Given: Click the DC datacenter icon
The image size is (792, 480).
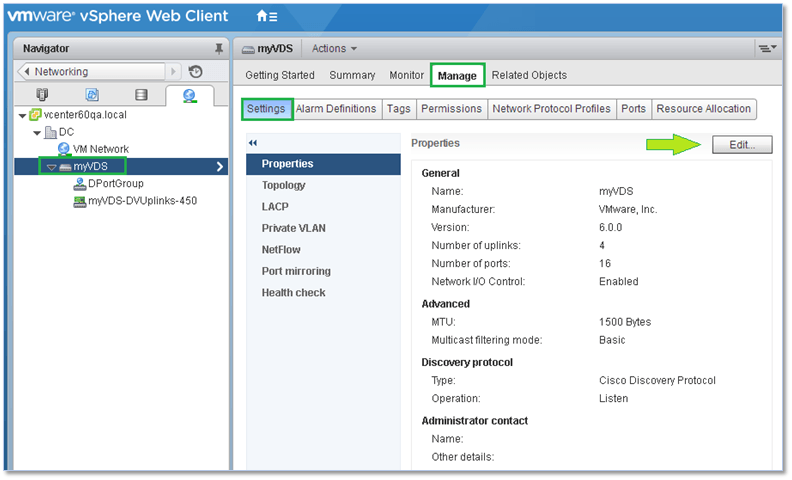Looking at the screenshot, I should pyautogui.click(x=50, y=132).
